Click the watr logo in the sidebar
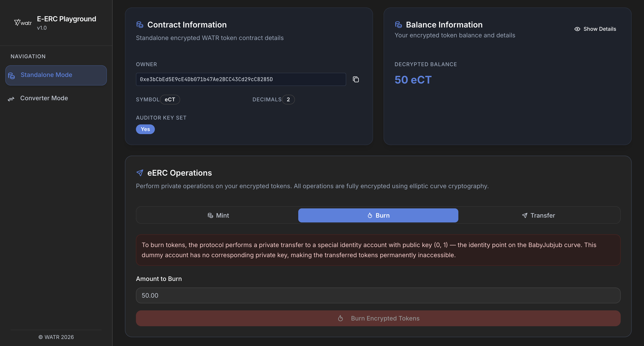Viewport: 644px width, 346px height. point(23,23)
